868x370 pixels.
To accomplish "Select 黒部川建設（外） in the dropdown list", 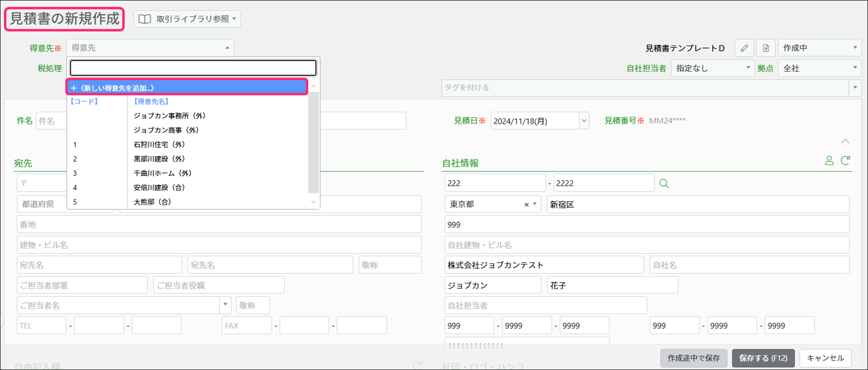I will [159, 159].
